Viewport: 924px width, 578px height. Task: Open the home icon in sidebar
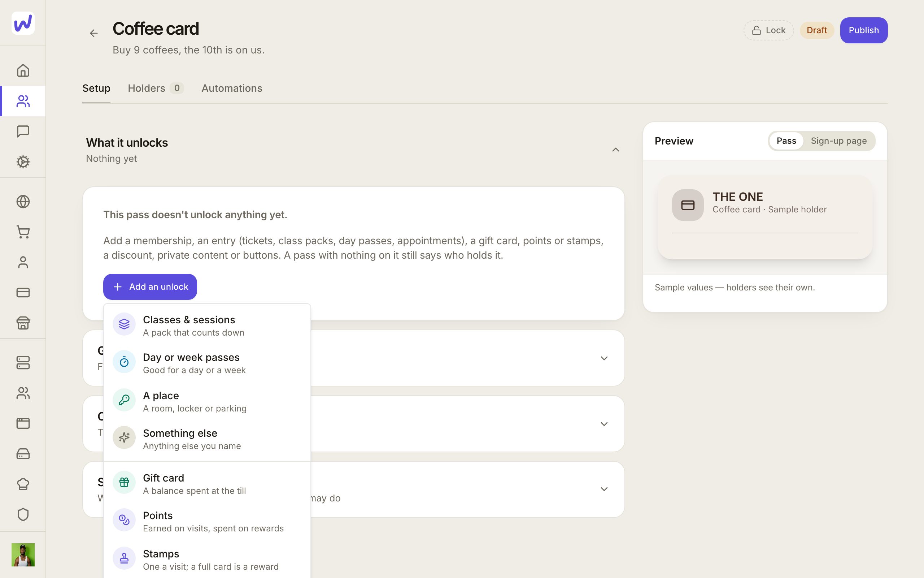click(23, 71)
